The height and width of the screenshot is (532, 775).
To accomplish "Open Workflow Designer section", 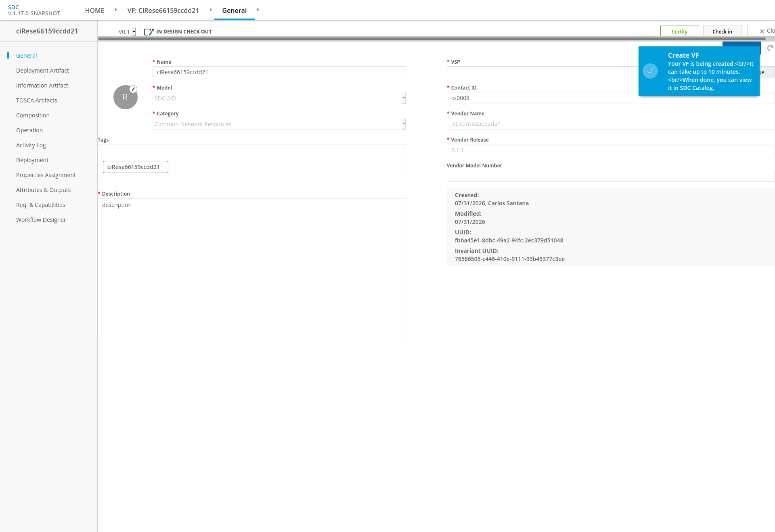I will point(41,220).
